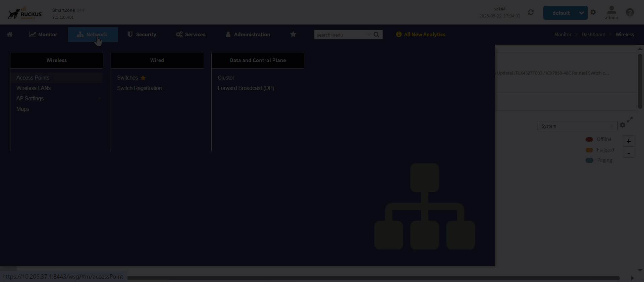Click the Monitor breadcrumb link
The width and height of the screenshot is (644, 282).
(x=562, y=34)
